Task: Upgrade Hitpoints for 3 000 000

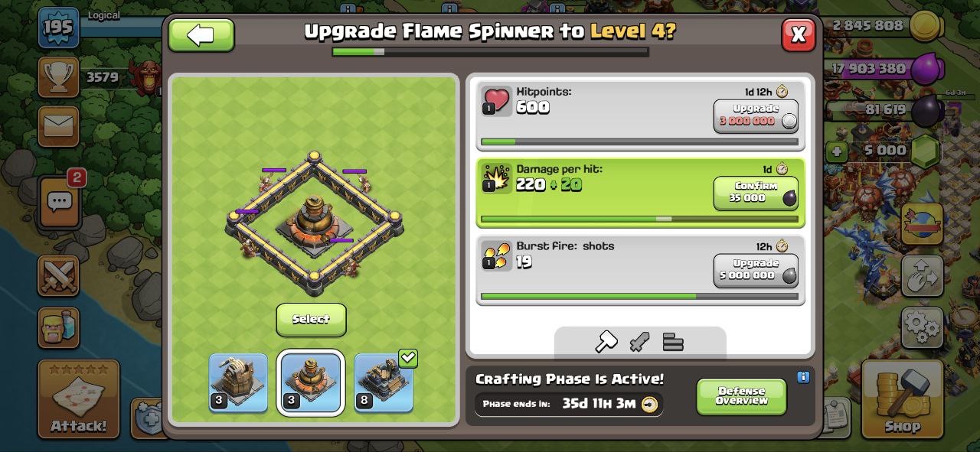Action: coord(756,116)
